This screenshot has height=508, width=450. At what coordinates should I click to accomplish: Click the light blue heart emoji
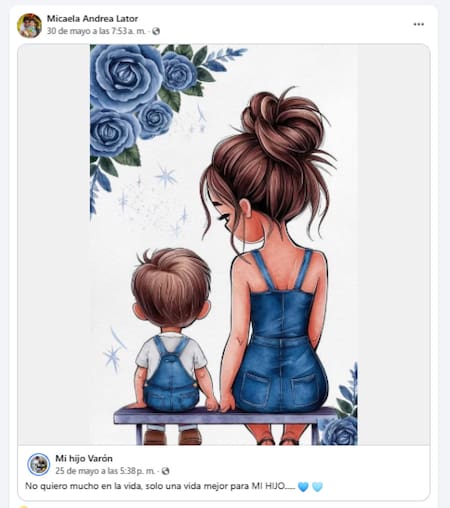tap(317, 487)
